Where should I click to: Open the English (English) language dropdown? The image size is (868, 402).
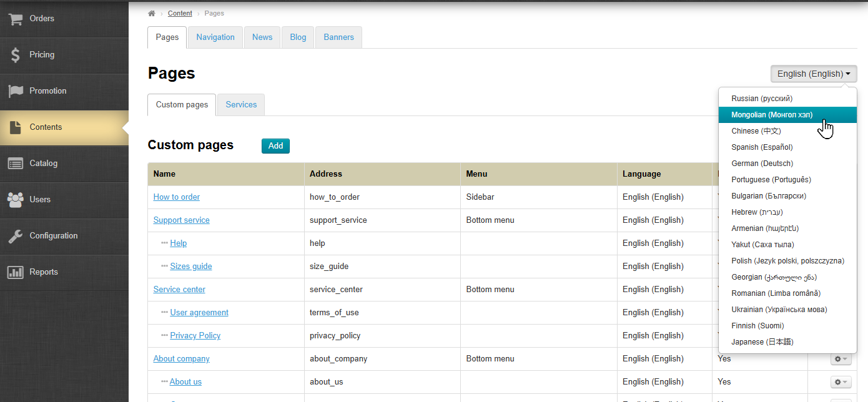813,74
